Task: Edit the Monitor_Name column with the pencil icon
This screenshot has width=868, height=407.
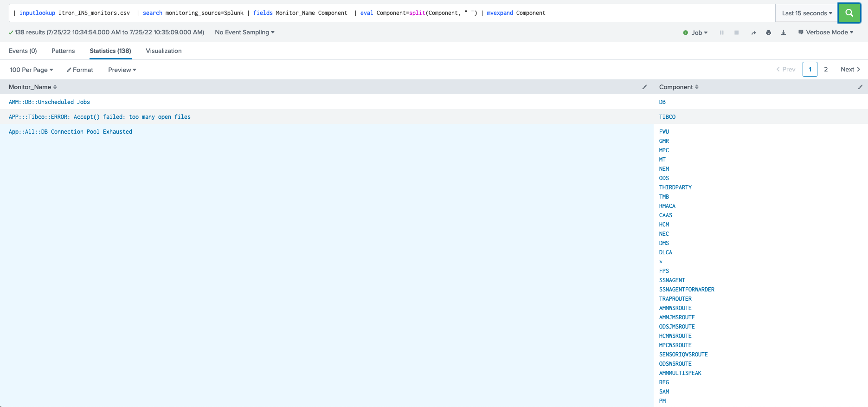Action: point(644,87)
